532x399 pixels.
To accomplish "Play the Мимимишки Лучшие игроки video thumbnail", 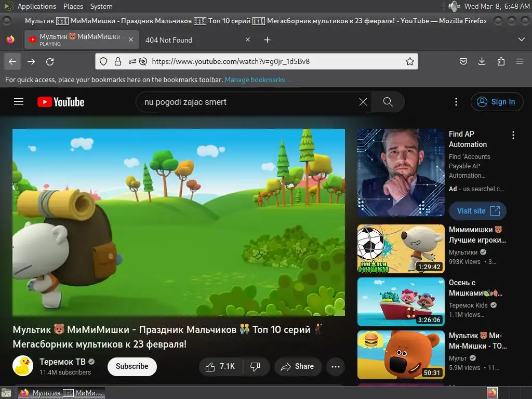I will (x=401, y=249).
